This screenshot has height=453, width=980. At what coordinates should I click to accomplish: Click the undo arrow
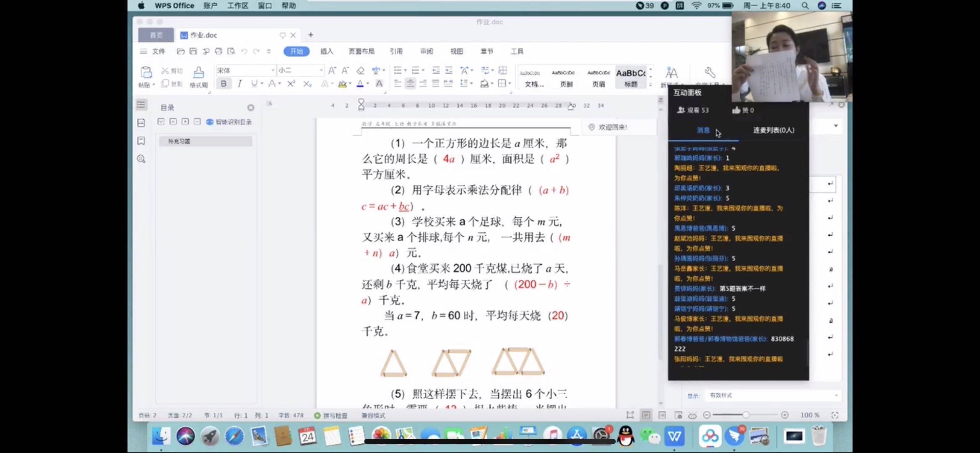pyautogui.click(x=244, y=51)
